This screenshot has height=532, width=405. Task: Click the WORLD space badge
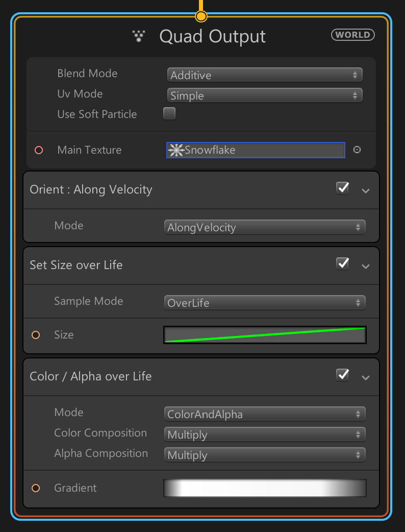click(353, 35)
